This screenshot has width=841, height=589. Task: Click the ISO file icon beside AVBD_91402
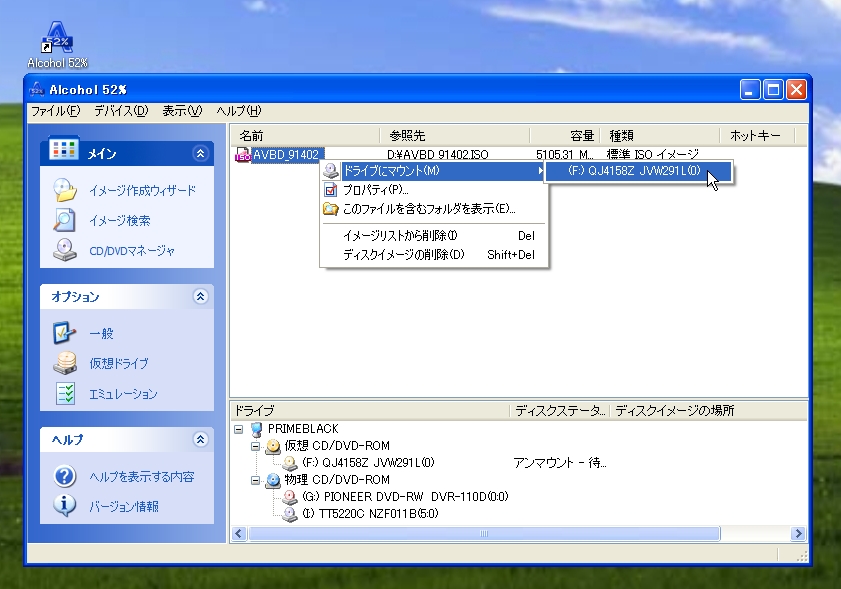click(243, 155)
